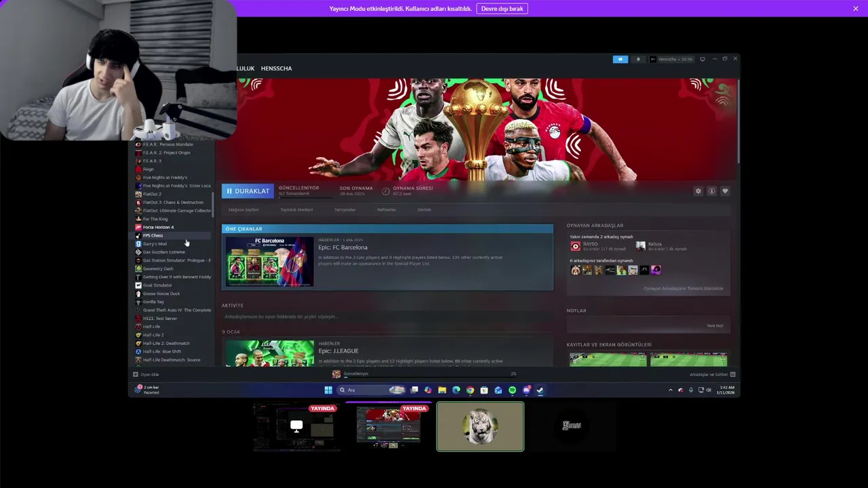
Task: Open FC Barcelona news thumbnail image
Action: 270,261
